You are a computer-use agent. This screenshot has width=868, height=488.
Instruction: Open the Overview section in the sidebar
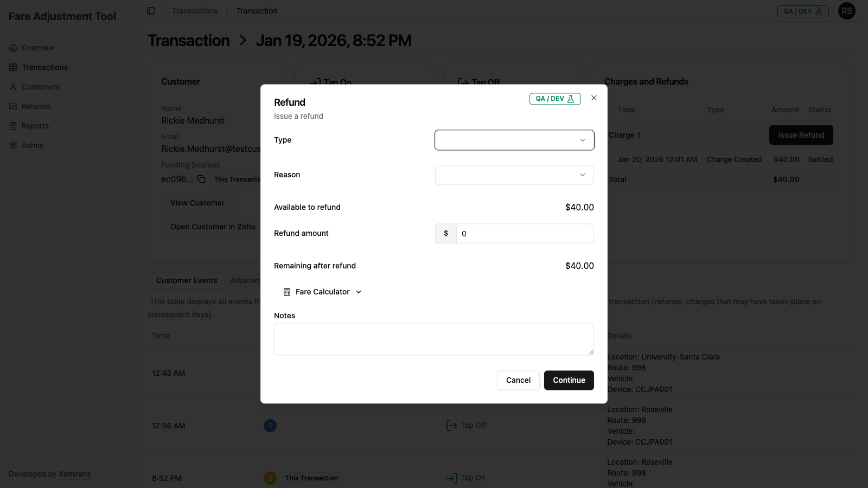coord(37,47)
